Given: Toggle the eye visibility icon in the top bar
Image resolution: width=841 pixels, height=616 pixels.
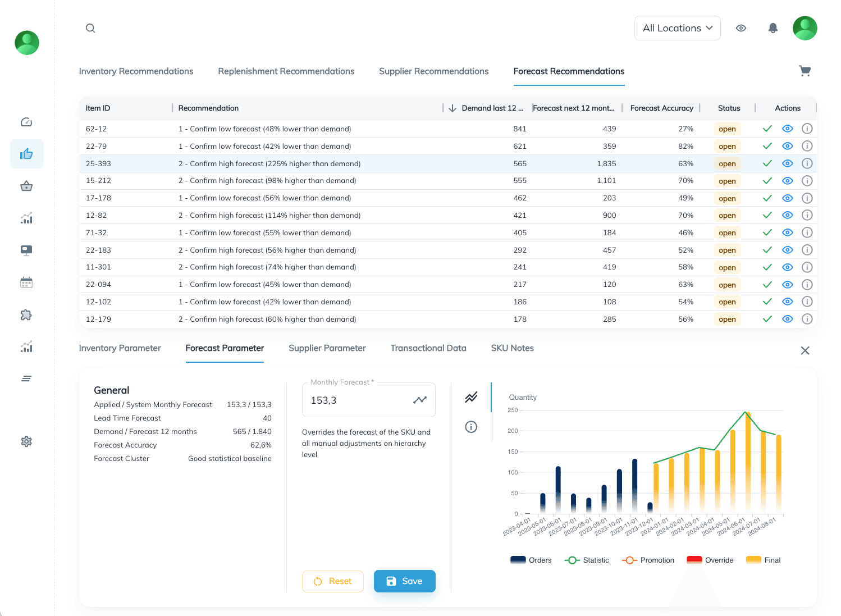Looking at the screenshot, I should click(x=741, y=28).
